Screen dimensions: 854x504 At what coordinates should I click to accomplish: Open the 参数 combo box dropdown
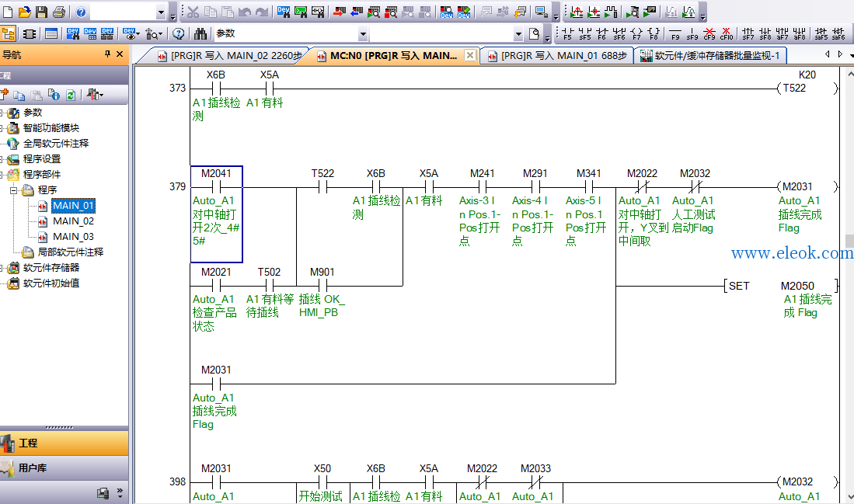363,34
